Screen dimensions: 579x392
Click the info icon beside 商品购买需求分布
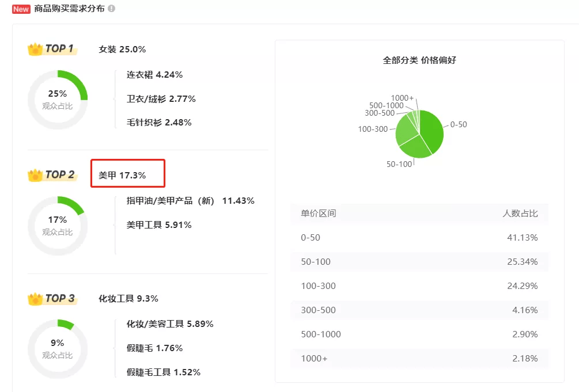point(112,9)
